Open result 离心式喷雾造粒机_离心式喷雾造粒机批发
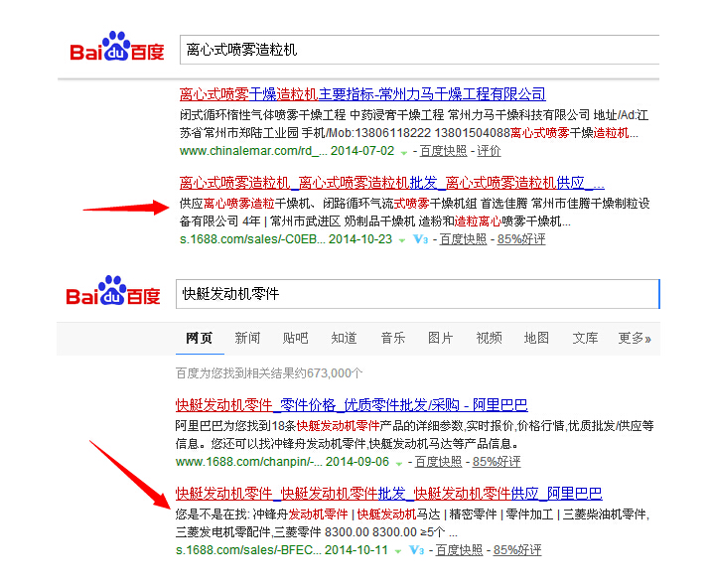 392,183
